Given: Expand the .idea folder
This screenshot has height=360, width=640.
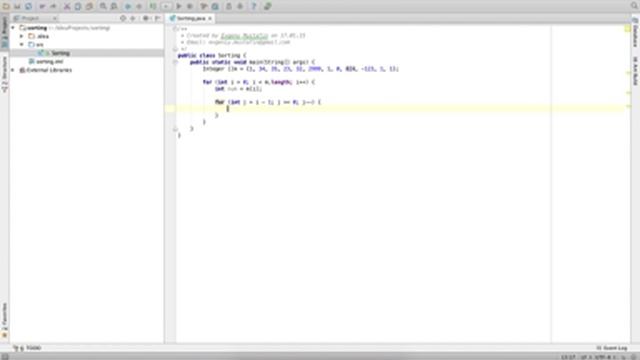Looking at the screenshot, I should [22, 36].
